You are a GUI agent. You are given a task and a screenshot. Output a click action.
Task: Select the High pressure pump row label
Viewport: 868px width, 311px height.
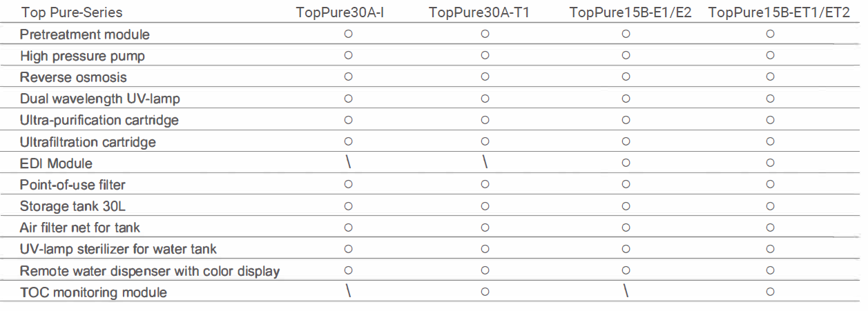pos(82,56)
